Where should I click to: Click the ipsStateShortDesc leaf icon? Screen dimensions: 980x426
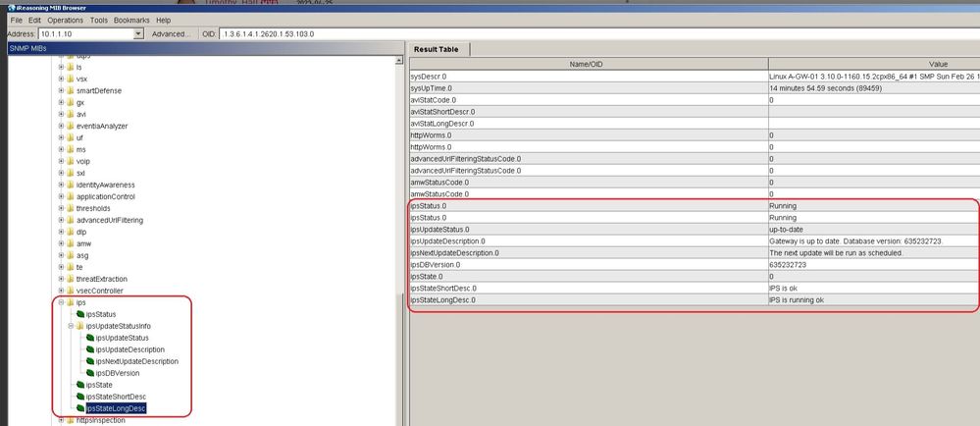click(79, 397)
